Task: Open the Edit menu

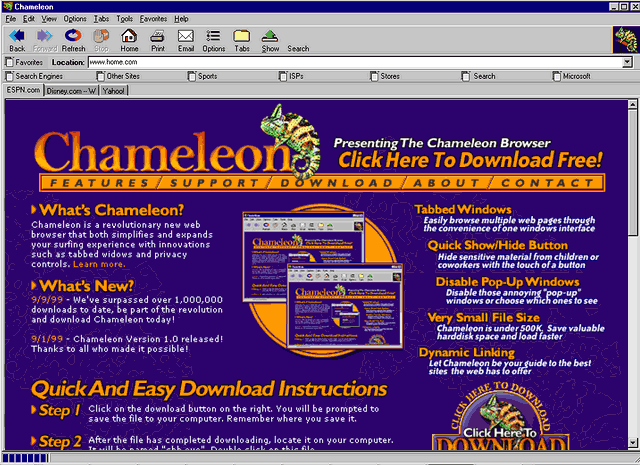Action: tap(29, 19)
